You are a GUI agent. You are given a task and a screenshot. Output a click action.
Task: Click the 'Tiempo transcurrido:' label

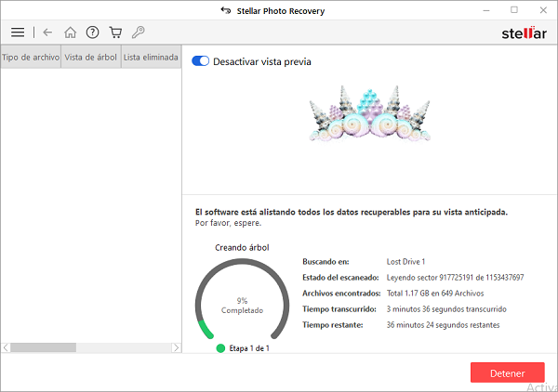(x=339, y=309)
